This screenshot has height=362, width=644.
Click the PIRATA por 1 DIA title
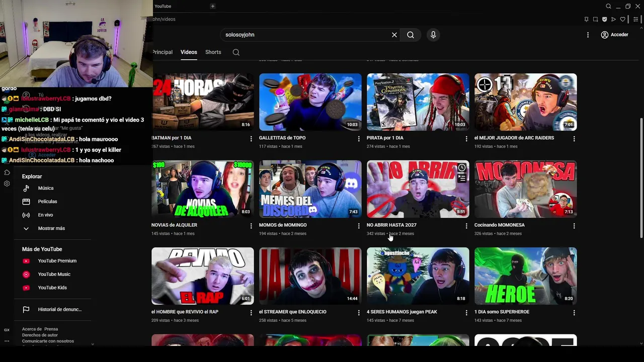coord(385,138)
